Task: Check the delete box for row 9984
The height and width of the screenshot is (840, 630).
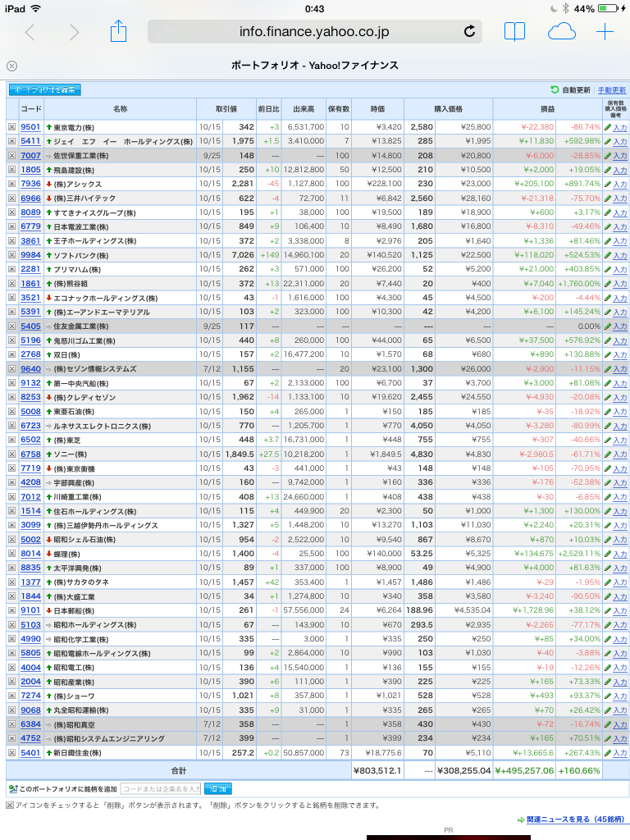Action: point(11,255)
